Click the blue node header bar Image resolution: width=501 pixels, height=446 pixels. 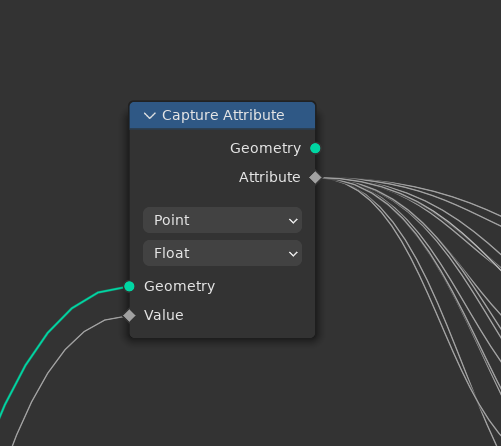[222, 115]
